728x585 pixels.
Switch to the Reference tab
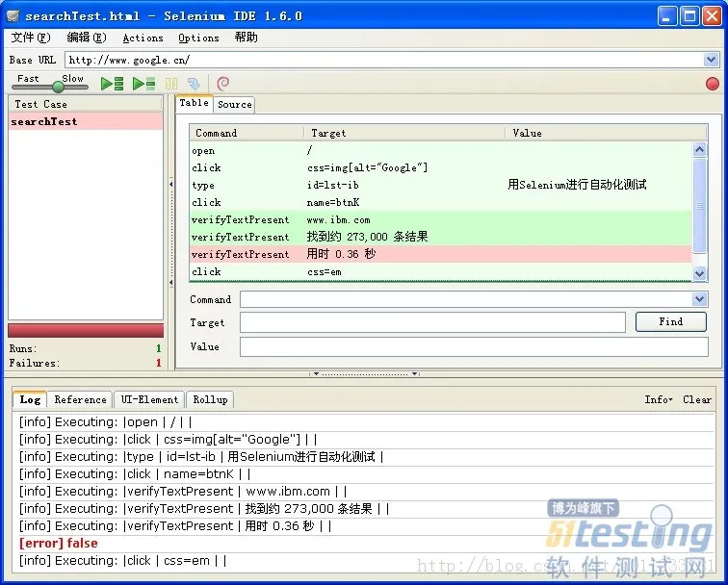point(80,399)
